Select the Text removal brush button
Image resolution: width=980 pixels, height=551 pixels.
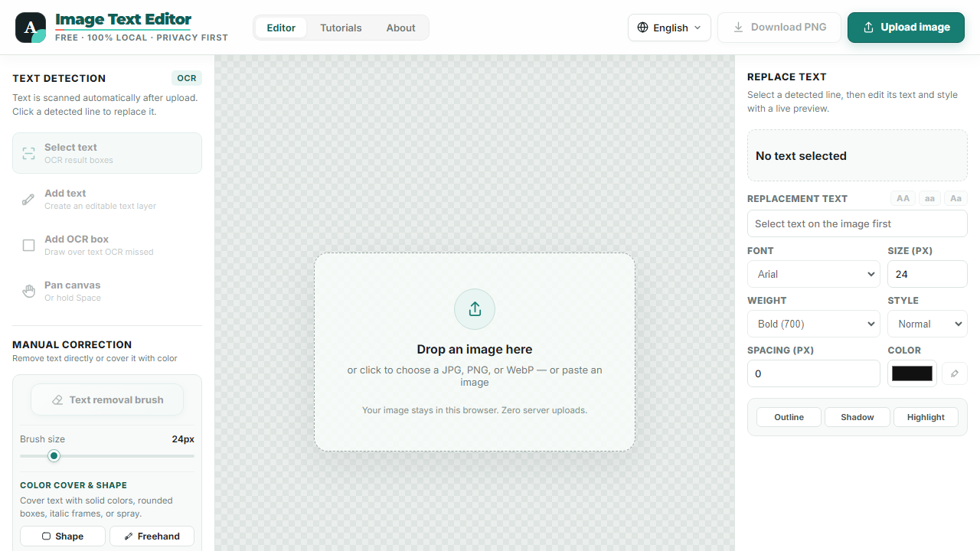pyautogui.click(x=107, y=399)
